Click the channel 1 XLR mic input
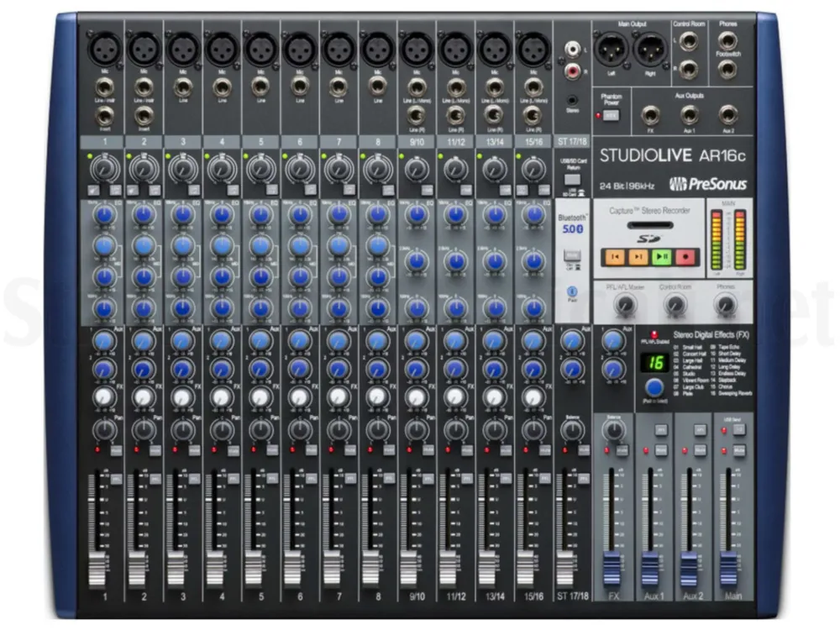The width and height of the screenshot is (840, 630). click(x=105, y=49)
